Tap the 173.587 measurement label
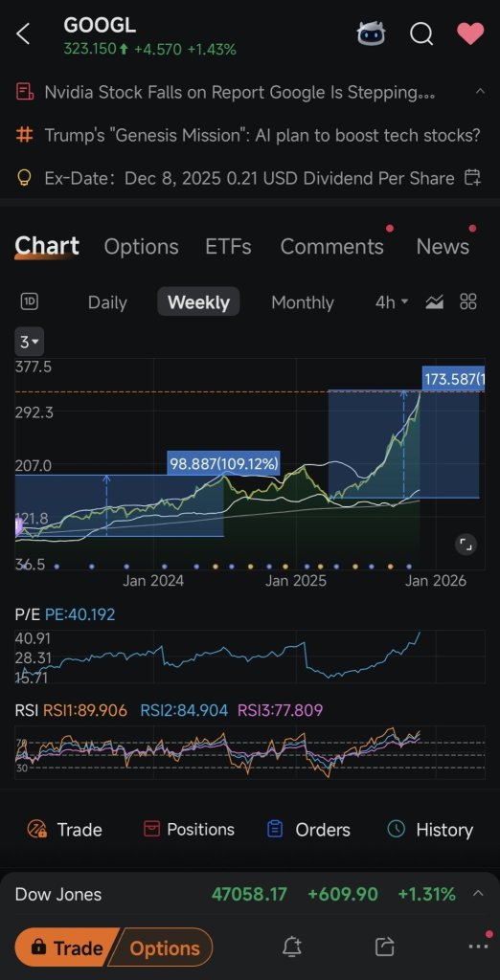 pyautogui.click(x=454, y=379)
